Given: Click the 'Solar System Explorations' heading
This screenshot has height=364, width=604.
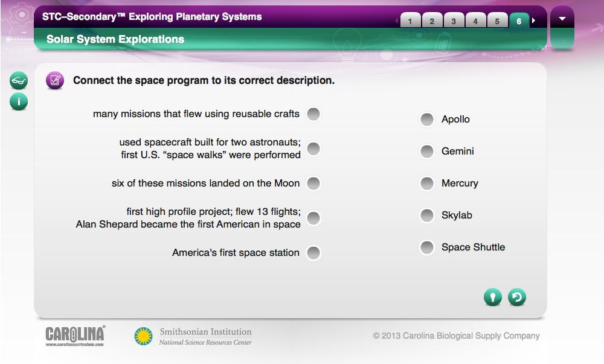Looking at the screenshot, I should pos(115,39).
